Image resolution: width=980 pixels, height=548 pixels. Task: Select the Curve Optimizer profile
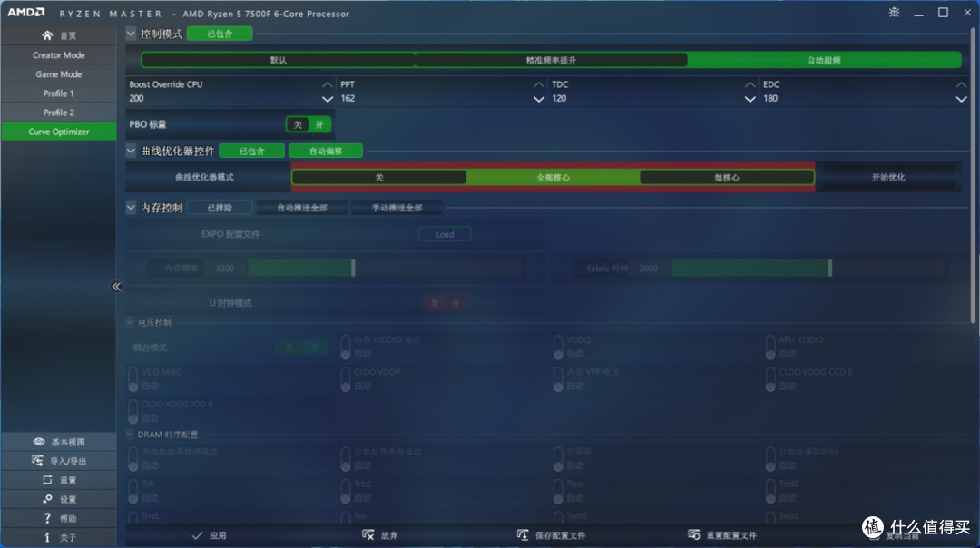(x=59, y=132)
